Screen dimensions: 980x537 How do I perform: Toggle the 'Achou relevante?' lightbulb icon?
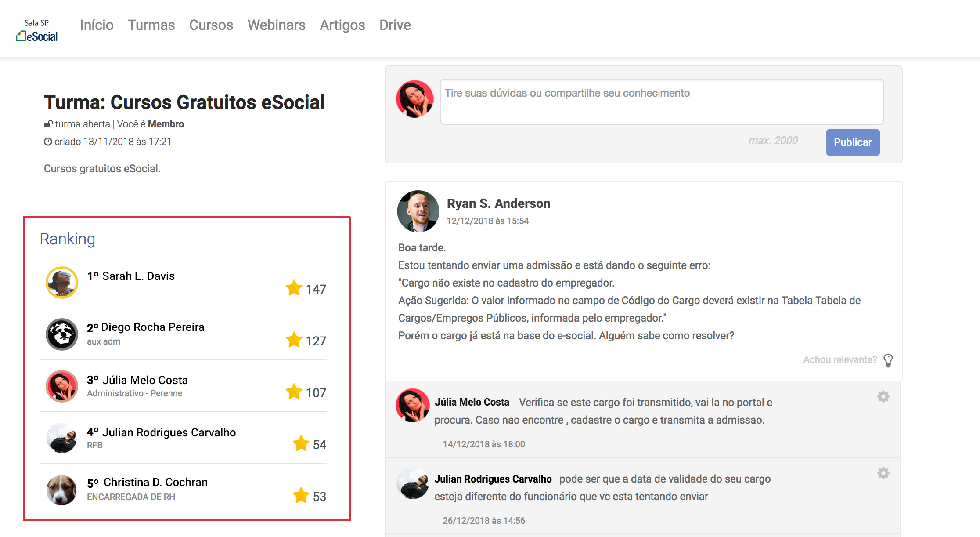tap(888, 360)
